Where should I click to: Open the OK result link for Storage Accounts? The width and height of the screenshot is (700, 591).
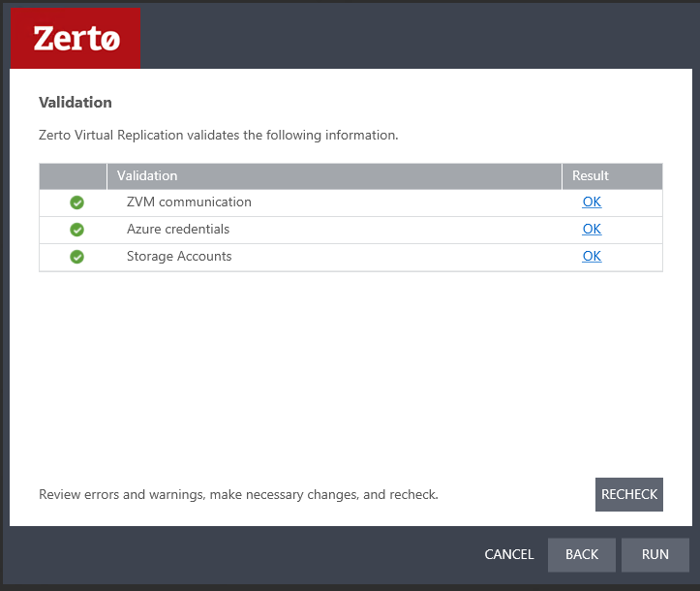(592, 257)
